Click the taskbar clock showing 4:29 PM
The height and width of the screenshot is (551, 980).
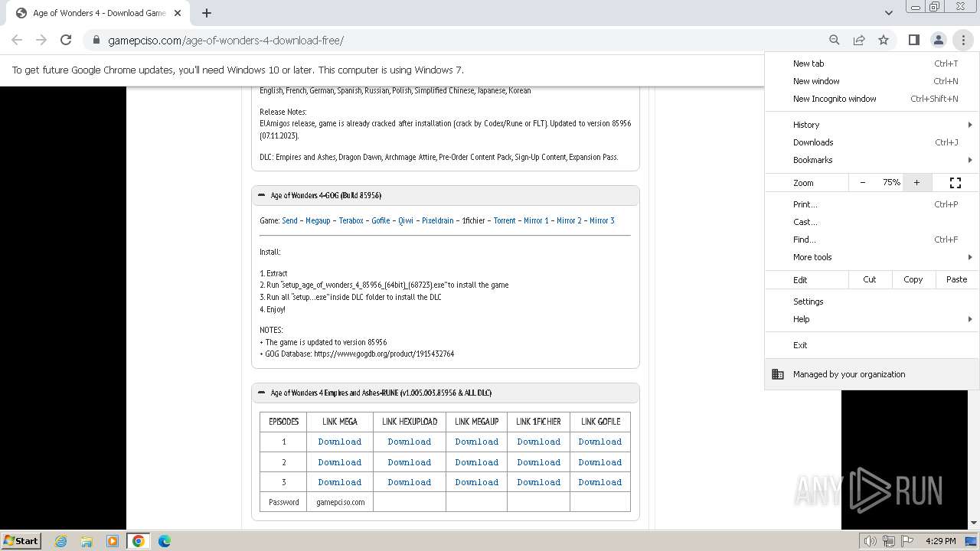point(941,541)
